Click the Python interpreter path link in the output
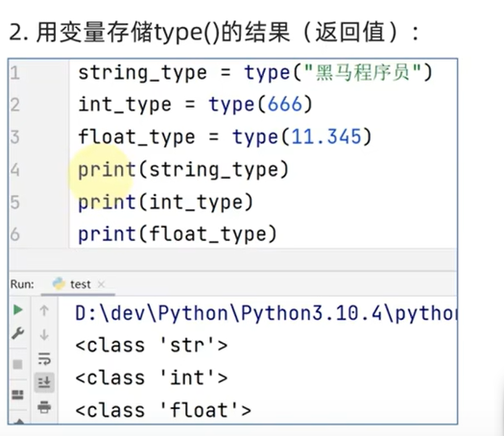This screenshot has height=436, width=504. pos(266,313)
